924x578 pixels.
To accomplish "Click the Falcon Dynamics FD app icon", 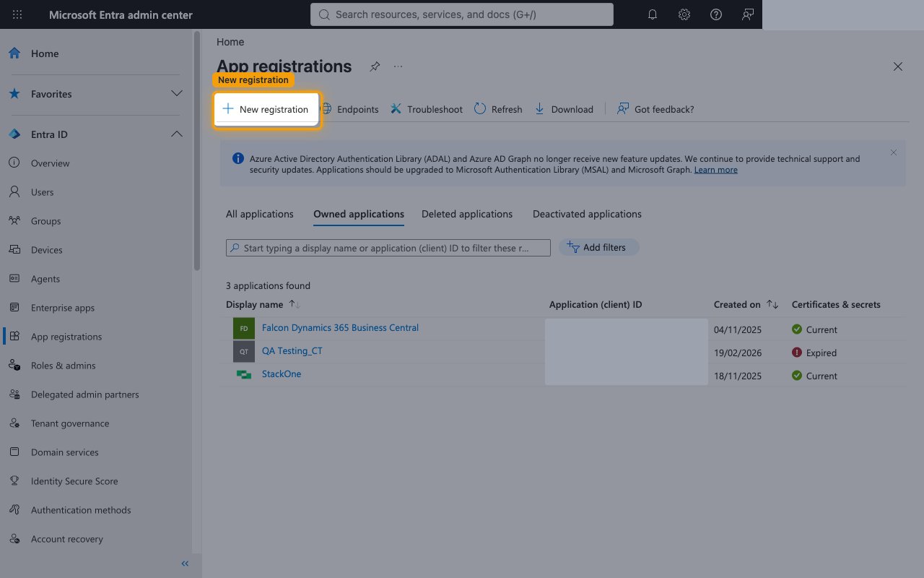I will (244, 328).
